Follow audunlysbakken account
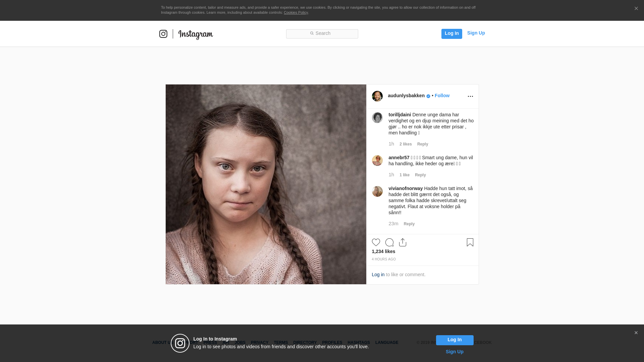644x362 pixels. coord(442,96)
